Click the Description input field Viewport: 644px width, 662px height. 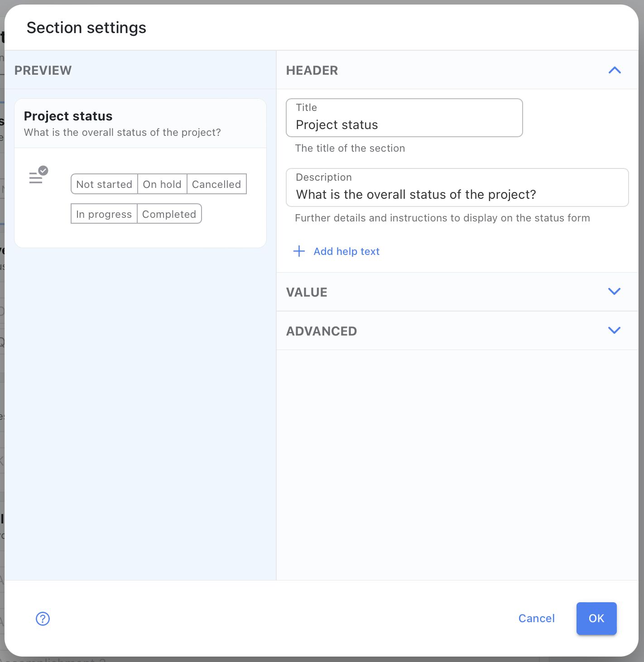pyautogui.click(x=457, y=187)
